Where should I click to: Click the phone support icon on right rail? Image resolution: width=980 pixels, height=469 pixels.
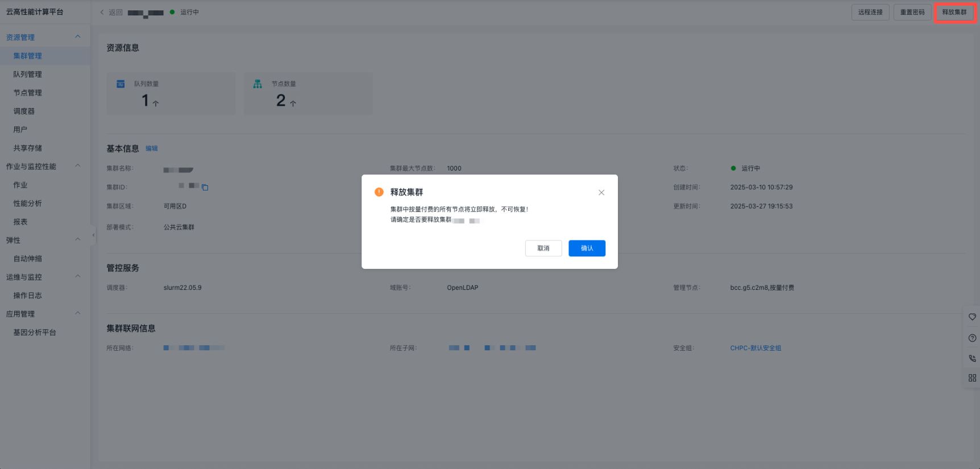point(972,359)
